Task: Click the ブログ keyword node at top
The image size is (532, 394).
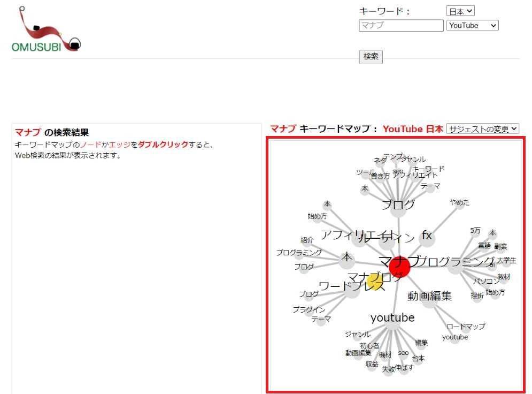Action: [x=398, y=209]
